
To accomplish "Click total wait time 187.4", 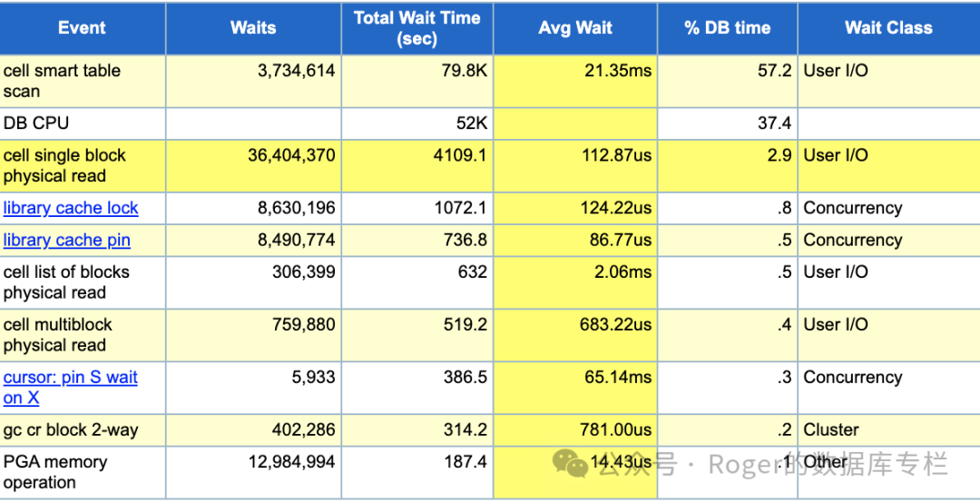I will [x=465, y=462].
